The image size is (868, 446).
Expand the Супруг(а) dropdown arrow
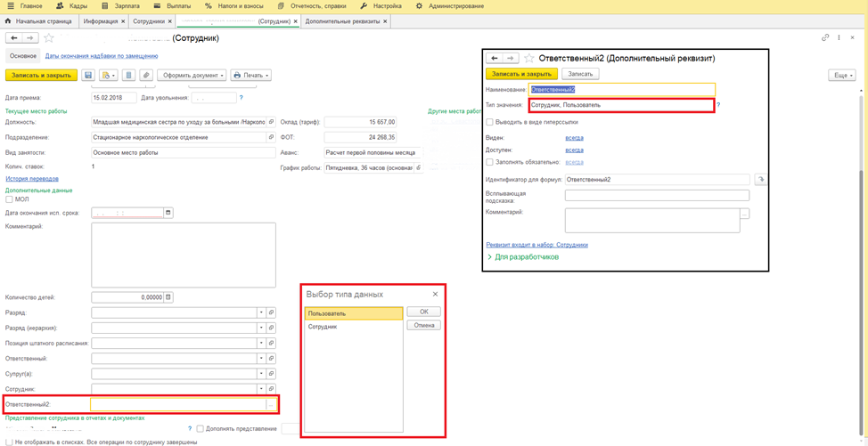tap(261, 374)
